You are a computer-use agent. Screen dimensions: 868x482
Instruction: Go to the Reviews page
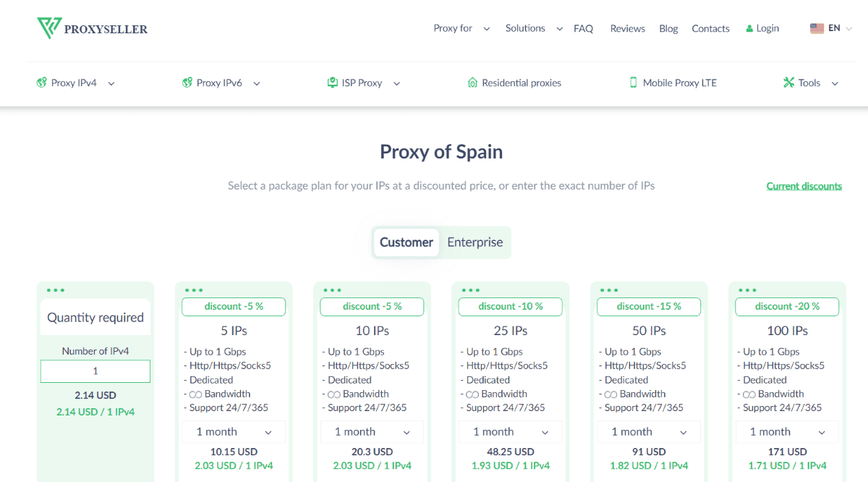click(x=627, y=29)
